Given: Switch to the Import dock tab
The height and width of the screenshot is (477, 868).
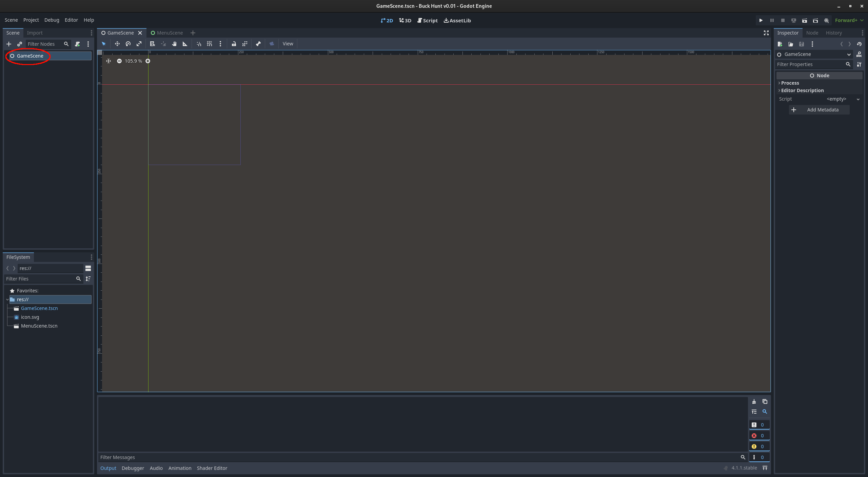Looking at the screenshot, I should (35, 33).
